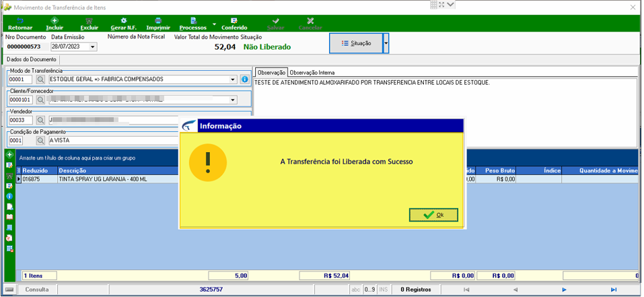Click the Reduzido column header
This screenshot has height=297, width=644.
click(39, 170)
